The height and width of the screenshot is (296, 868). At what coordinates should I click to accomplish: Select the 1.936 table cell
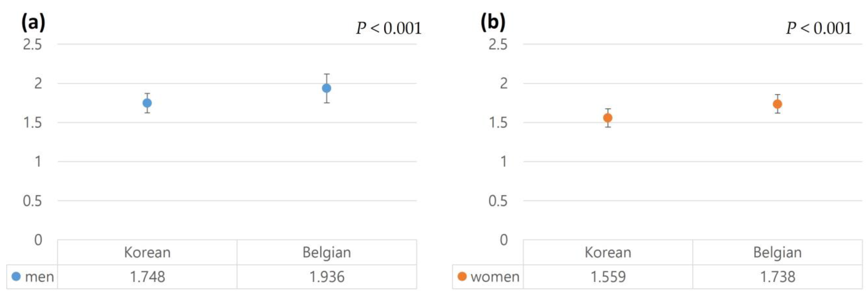[326, 277]
